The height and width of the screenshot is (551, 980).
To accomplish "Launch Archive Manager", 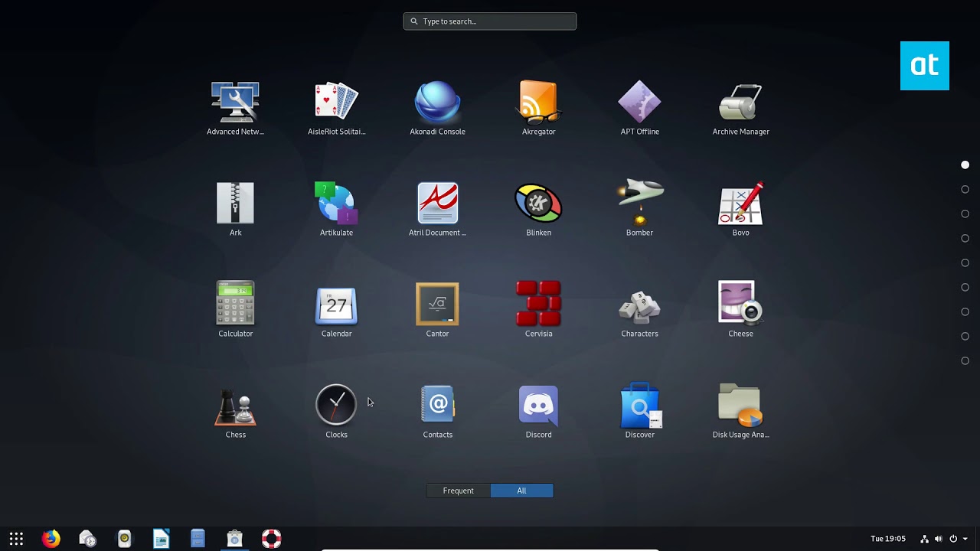I will point(740,103).
